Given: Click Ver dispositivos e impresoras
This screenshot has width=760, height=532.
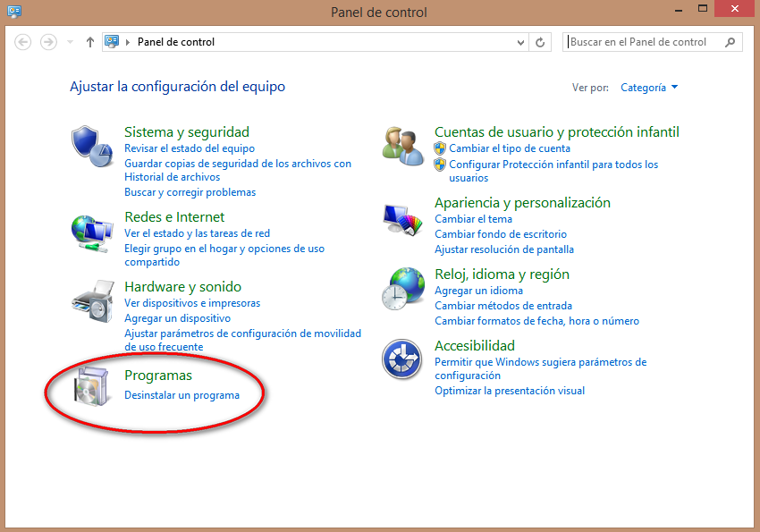Looking at the screenshot, I should (192, 303).
